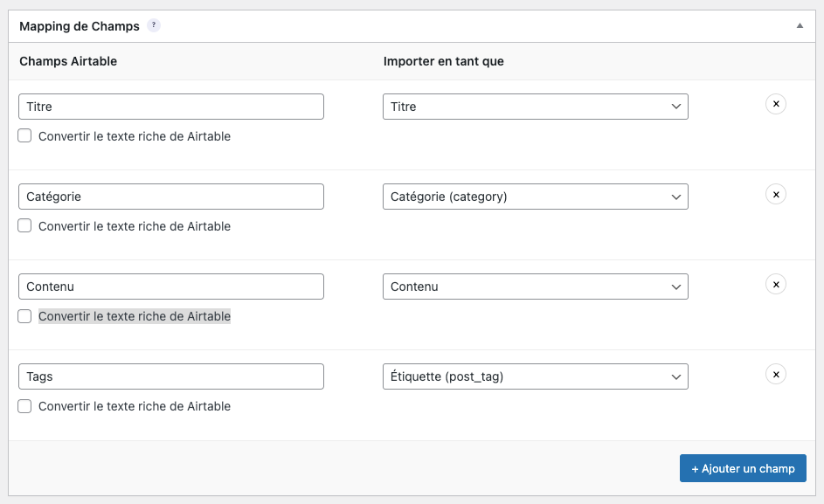Focus the Catégorie Airtable field input
Image resolution: width=824 pixels, height=504 pixels.
pos(171,197)
